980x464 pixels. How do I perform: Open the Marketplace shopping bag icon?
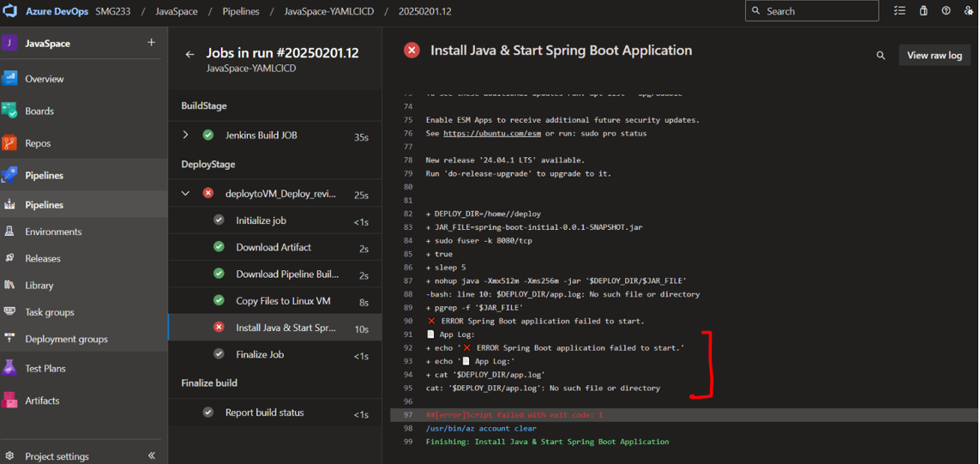(923, 11)
